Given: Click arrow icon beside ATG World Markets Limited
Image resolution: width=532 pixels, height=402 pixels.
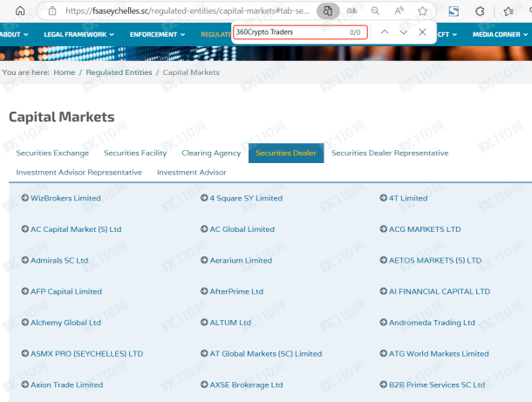Looking at the screenshot, I should pos(384,353).
